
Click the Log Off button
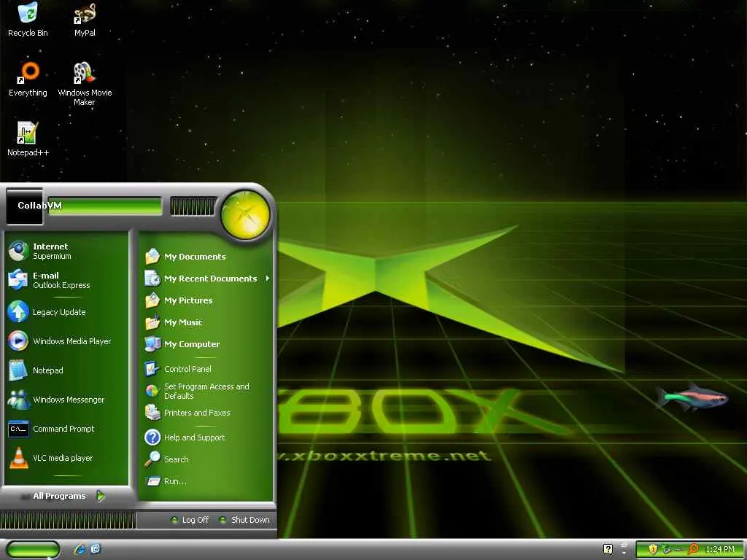pos(190,520)
